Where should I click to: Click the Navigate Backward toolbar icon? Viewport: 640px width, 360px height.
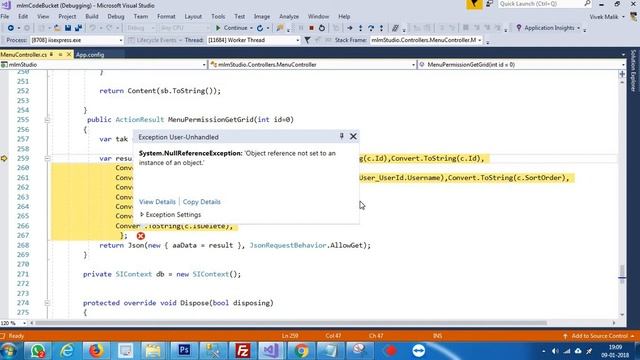click(x=11, y=28)
